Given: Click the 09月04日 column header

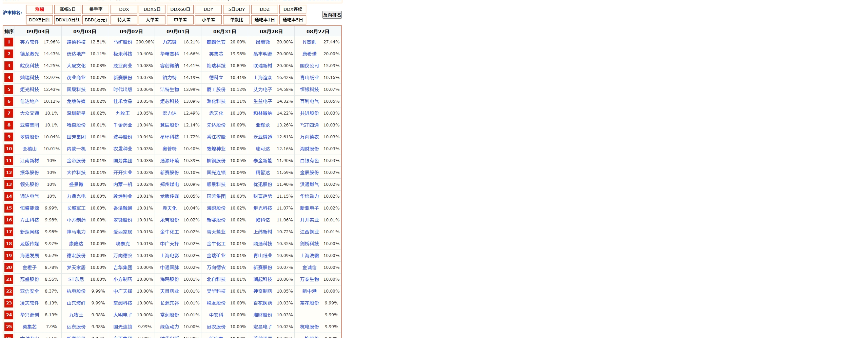Looking at the screenshot, I should coord(38,32).
